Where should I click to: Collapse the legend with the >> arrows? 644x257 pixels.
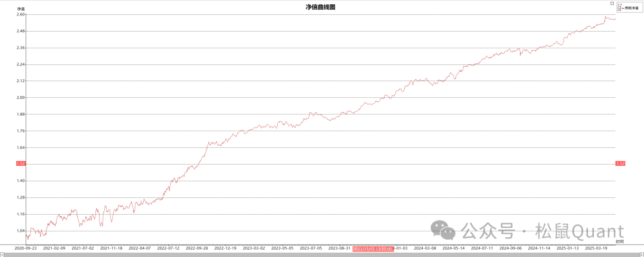tap(619, 5)
